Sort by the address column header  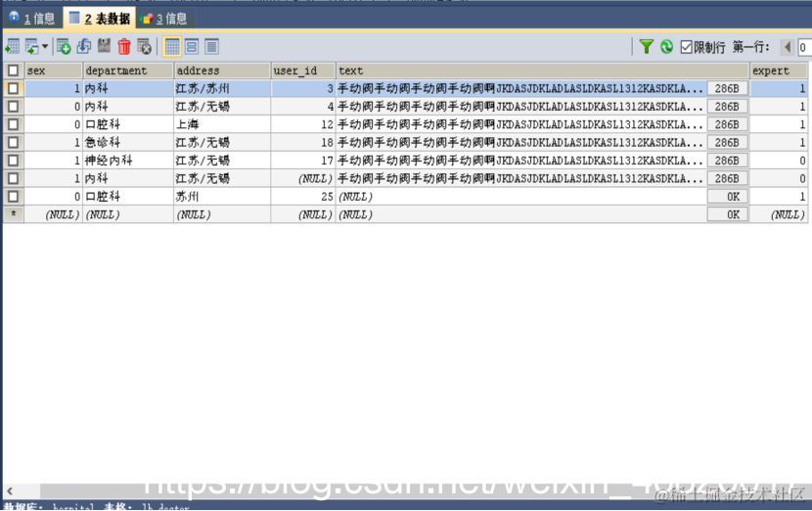coord(222,70)
